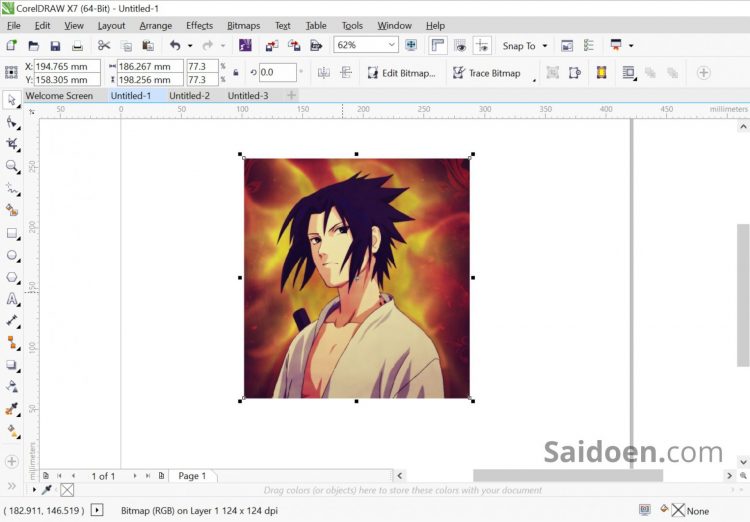Select the Color Eyedropper tool
The height and width of the screenshot is (522, 750).
coord(11,409)
